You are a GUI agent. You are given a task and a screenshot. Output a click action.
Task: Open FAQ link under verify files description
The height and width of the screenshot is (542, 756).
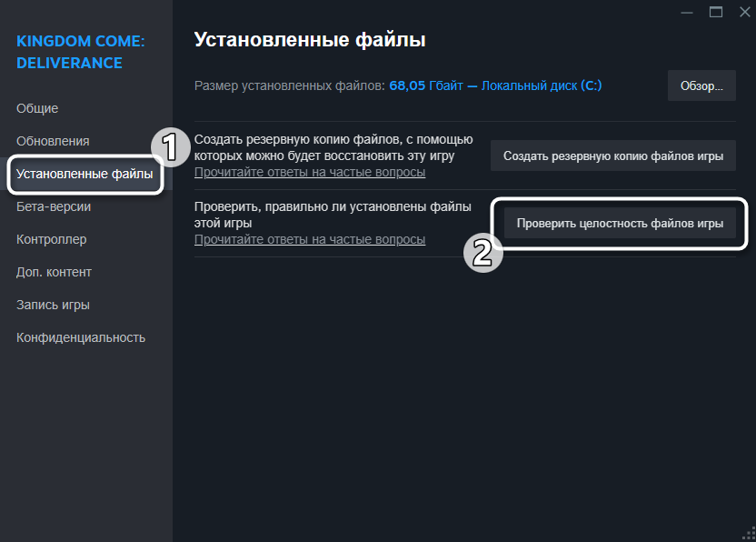click(310, 239)
